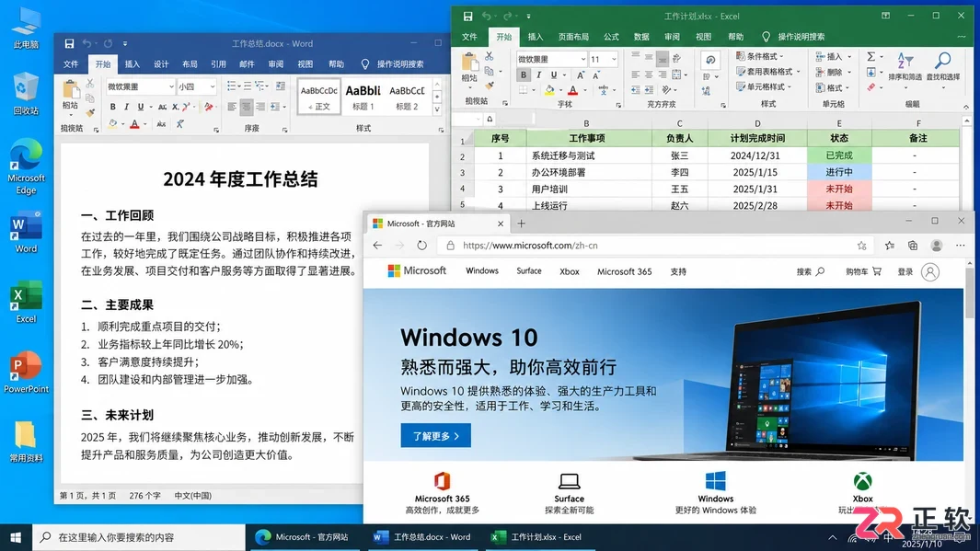Viewport: 980px width, 551px height.
Task: Toggle Underline in Excel ribbon
Action: coord(553,75)
